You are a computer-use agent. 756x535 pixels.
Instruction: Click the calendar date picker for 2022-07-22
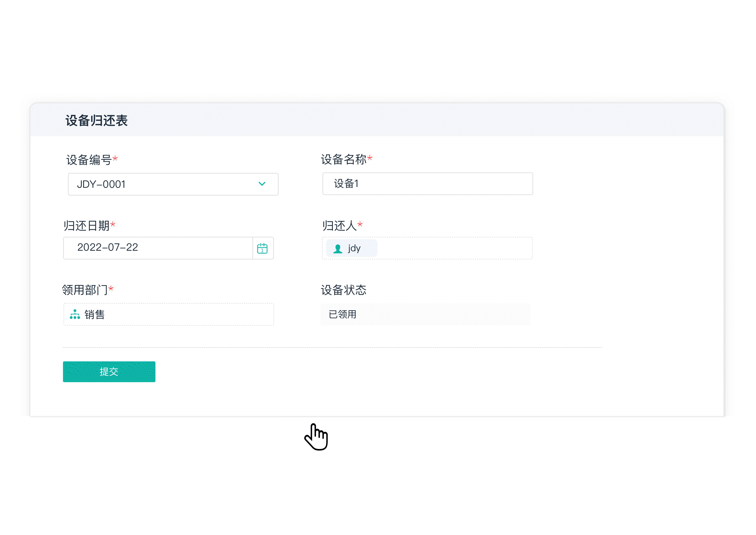[262, 248]
